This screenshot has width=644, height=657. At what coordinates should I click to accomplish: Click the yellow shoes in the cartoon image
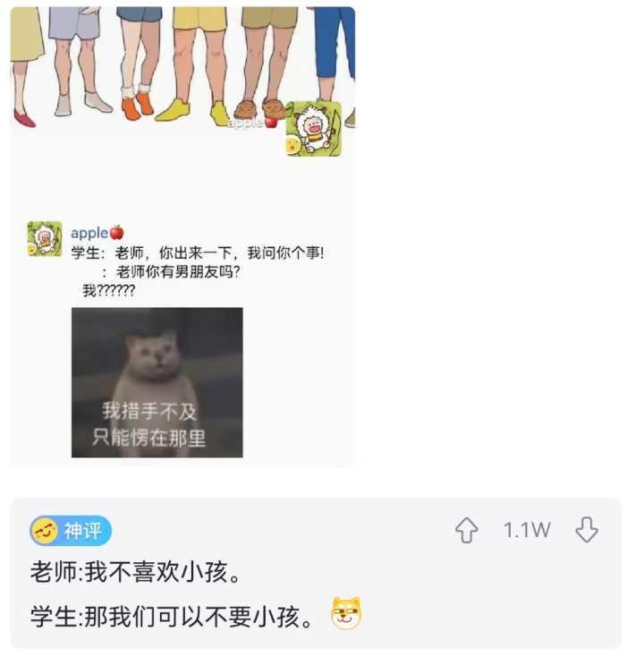(193, 112)
